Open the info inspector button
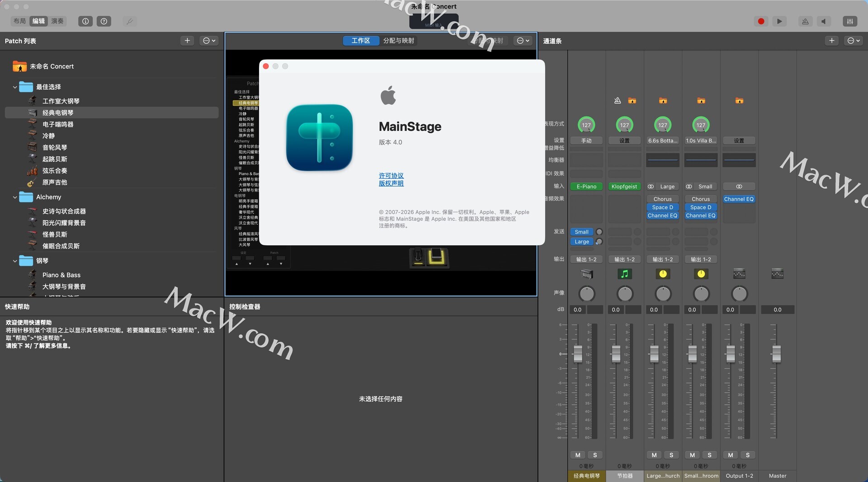Viewport: 868px width, 482px height. pyautogui.click(x=85, y=21)
